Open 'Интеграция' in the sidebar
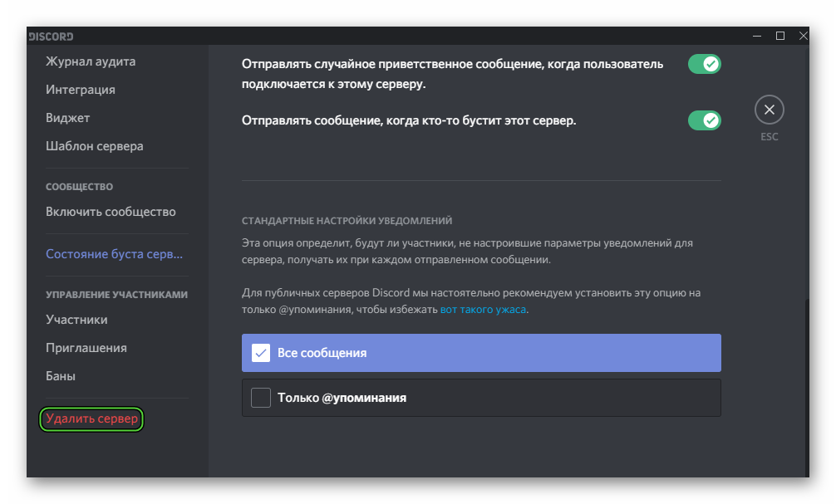The height and width of the screenshot is (504, 836). (x=81, y=90)
